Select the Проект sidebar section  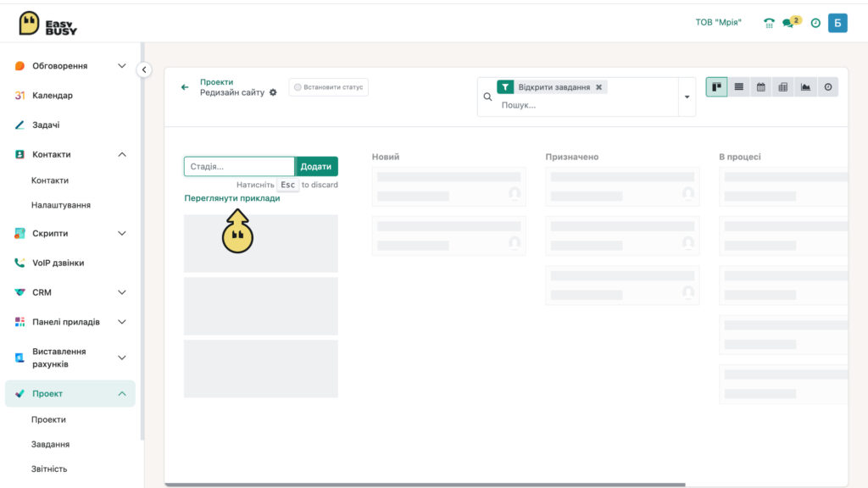pos(70,393)
